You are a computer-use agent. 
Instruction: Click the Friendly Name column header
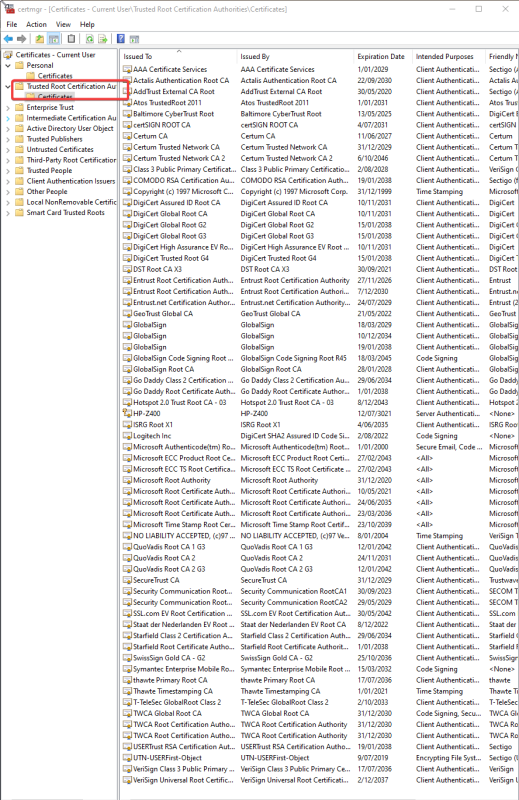coord(502,56)
